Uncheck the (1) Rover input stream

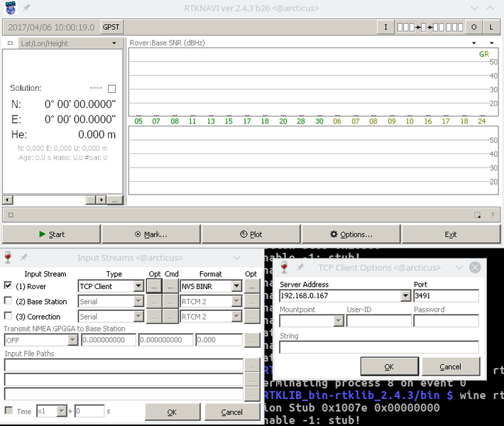pyautogui.click(x=8, y=286)
